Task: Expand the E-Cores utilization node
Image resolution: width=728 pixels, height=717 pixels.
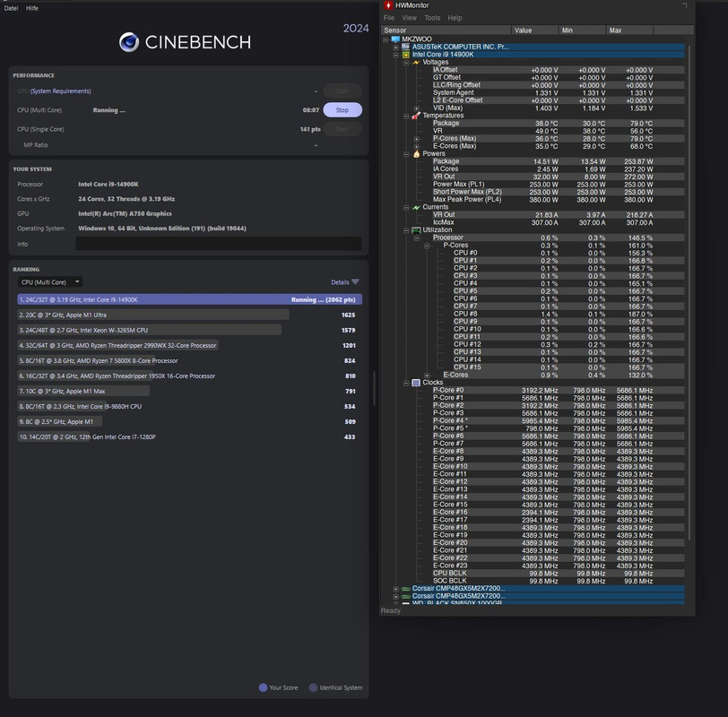Action: pyautogui.click(x=427, y=375)
